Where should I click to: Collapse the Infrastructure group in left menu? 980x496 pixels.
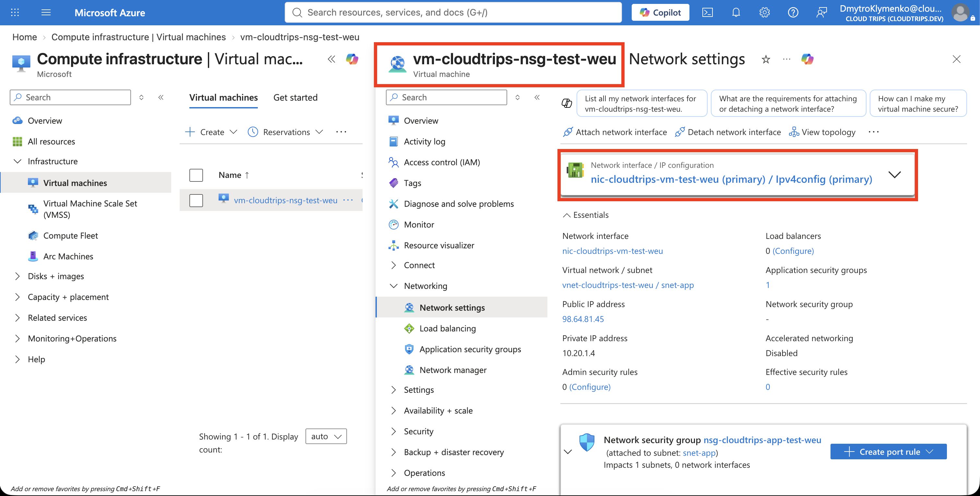(x=18, y=162)
